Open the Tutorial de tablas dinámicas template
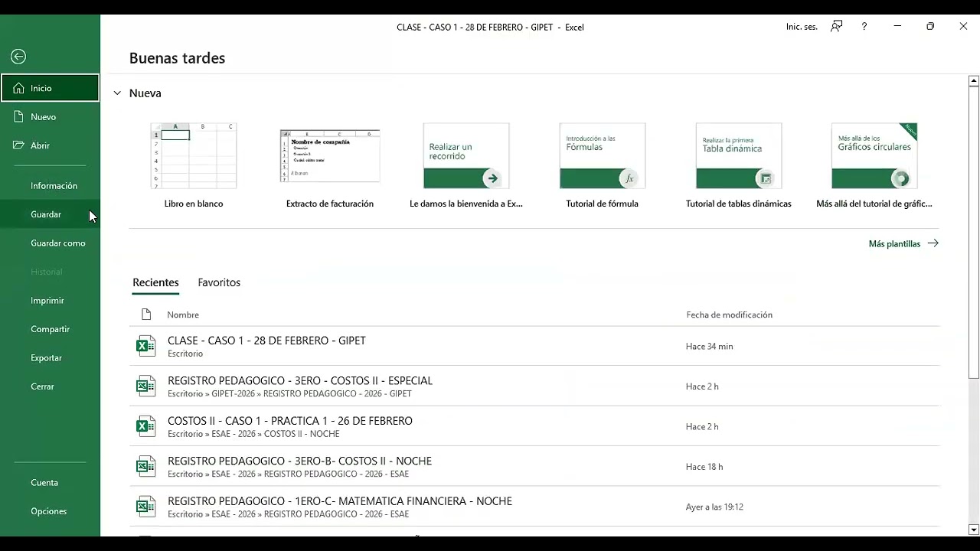The image size is (980, 551). (x=739, y=165)
